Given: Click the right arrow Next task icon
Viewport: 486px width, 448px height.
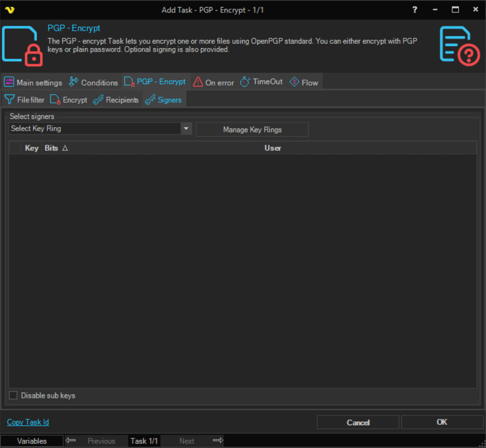Looking at the screenshot, I should coord(218,440).
